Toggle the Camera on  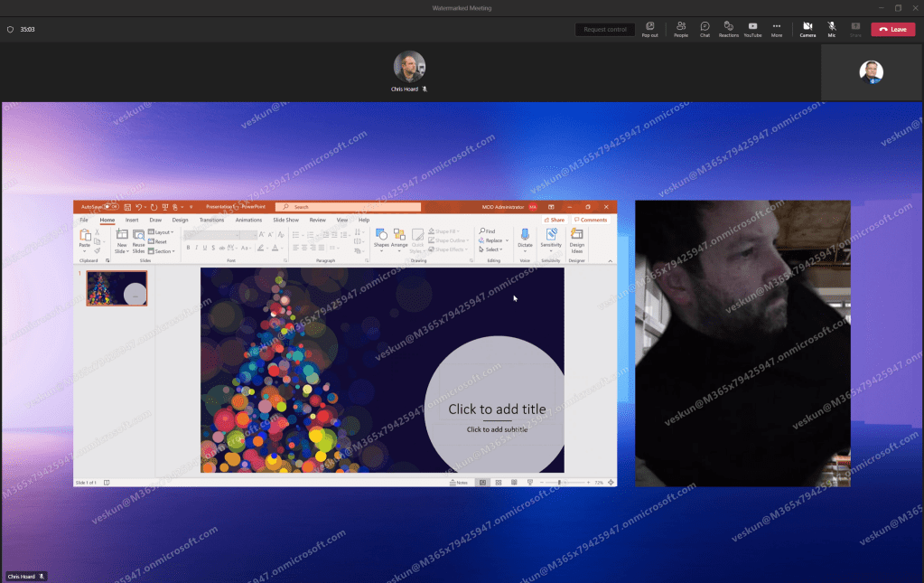click(807, 29)
